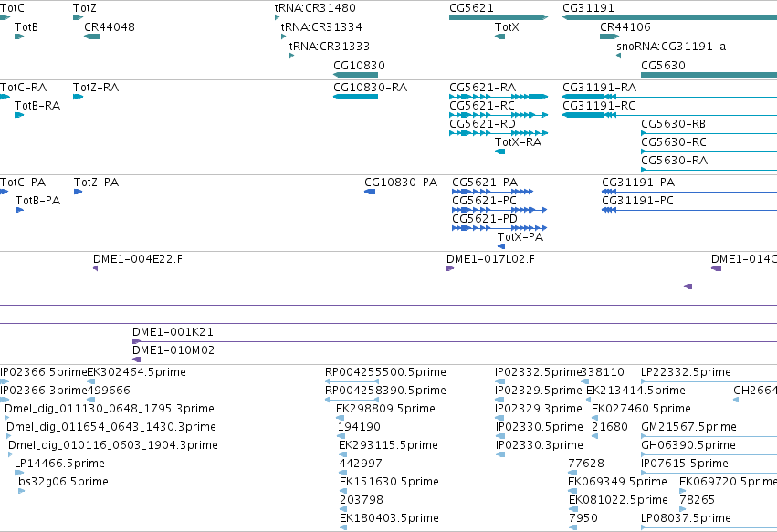Screen dimensions: 777x532
Task: Click the CG31191 gene bar
Action: coord(669,17)
